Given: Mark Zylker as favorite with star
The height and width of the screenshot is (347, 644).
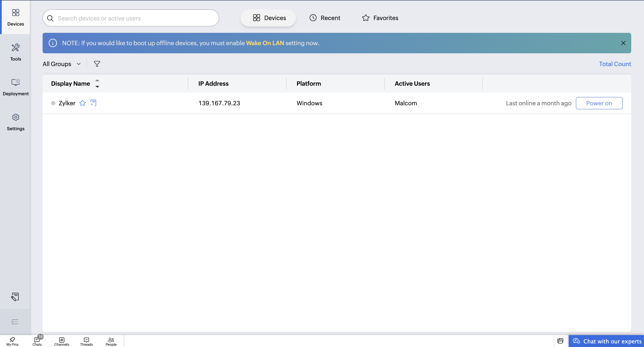Looking at the screenshot, I should tap(82, 103).
